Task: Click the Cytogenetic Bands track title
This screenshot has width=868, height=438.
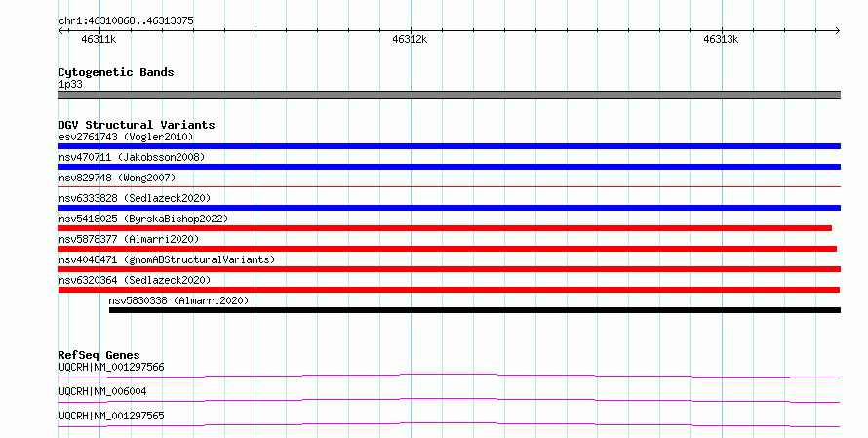Action: click(116, 72)
